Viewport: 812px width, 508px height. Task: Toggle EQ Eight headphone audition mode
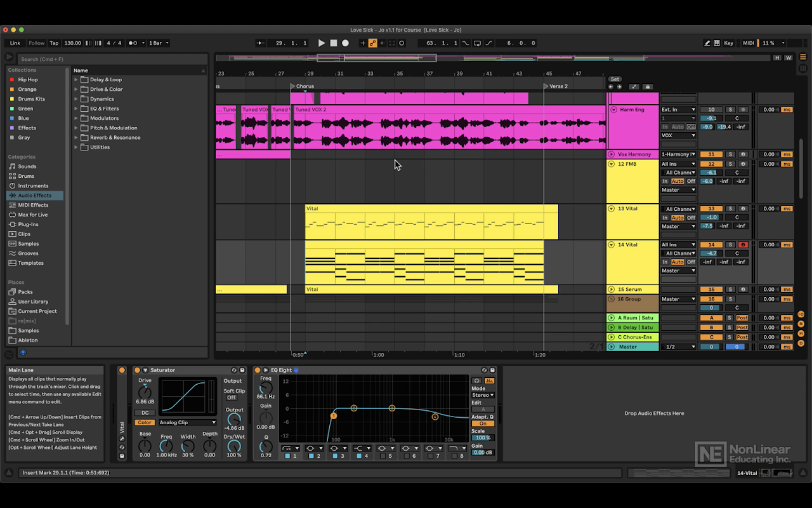[476, 380]
